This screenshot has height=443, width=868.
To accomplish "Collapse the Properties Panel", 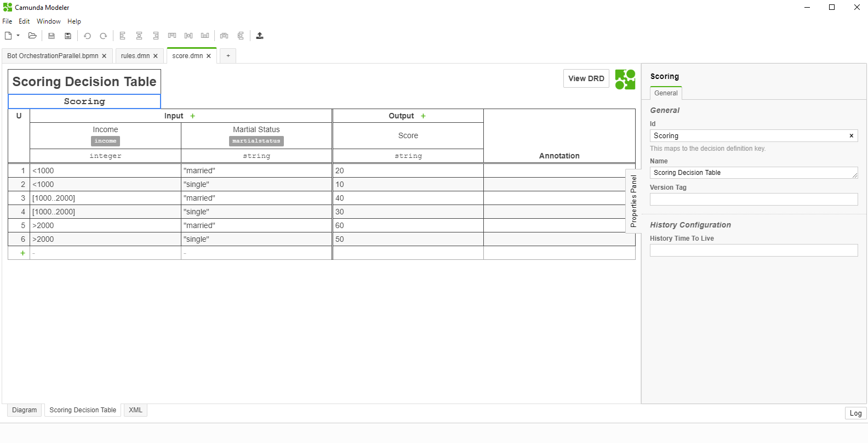I will coord(633,201).
